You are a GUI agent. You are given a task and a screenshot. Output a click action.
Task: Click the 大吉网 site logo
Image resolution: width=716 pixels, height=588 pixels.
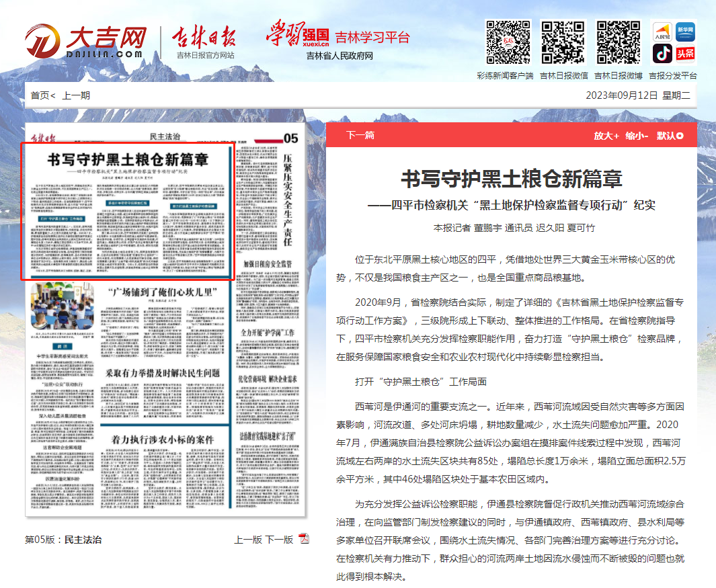[86, 42]
